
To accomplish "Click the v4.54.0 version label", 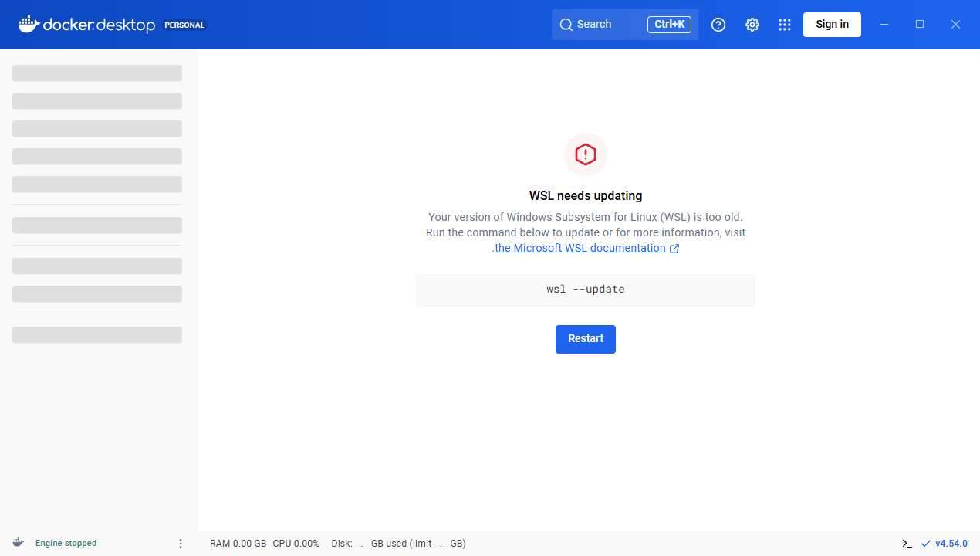I will click(x=951, y=544).
